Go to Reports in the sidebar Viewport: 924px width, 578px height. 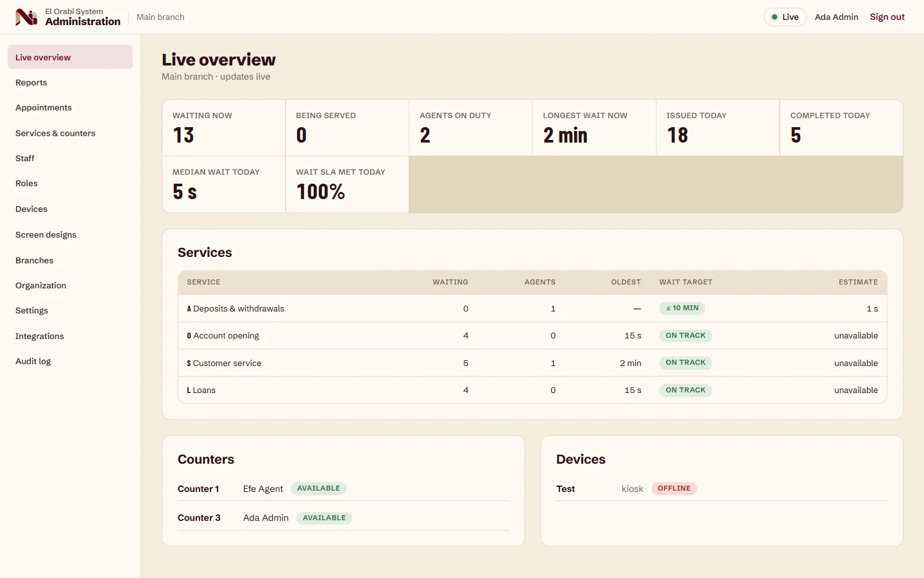70,82
